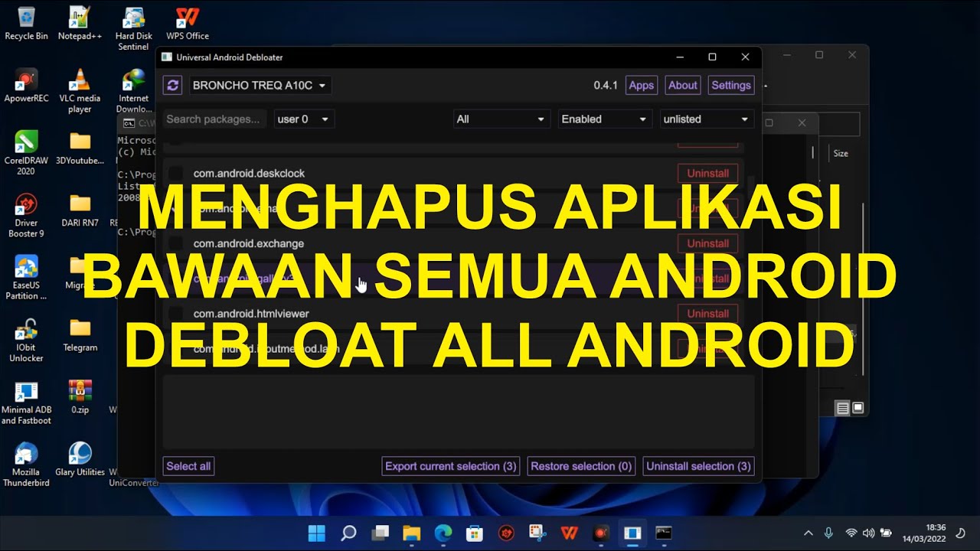Screen dimensions: 980x551
Task: Select the Minimal ADB and Fastboot shortcut
Action: tap(26, 403)
